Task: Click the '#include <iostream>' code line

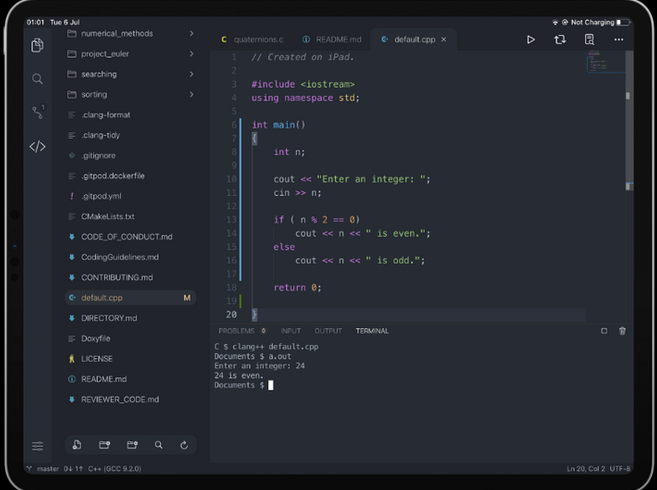Action: coord(303,84)
